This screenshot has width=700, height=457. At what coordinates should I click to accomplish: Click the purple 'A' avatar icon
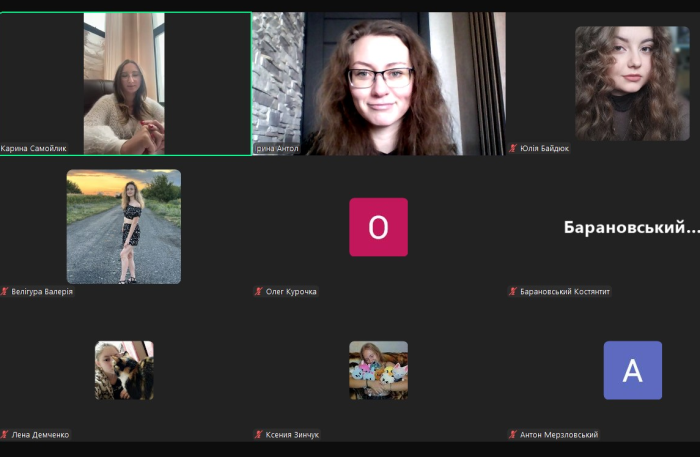pyautogui.click(x=632, y=370)
